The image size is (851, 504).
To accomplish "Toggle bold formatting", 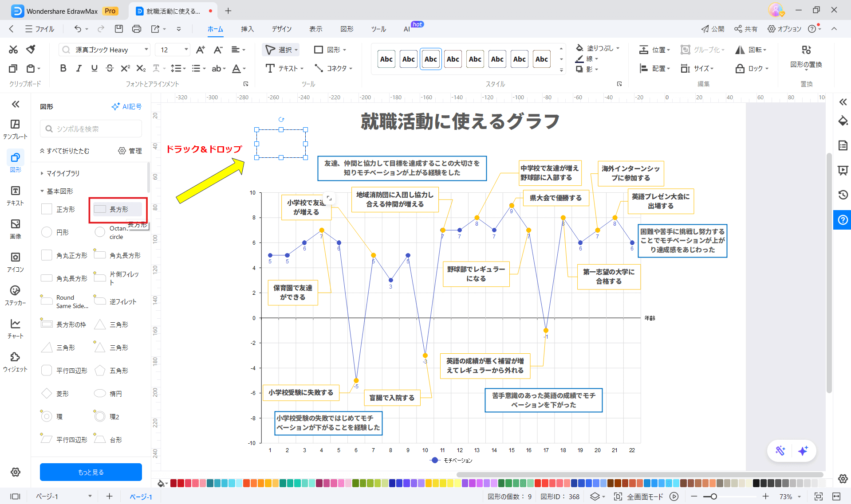I will [x=63, y=68].
